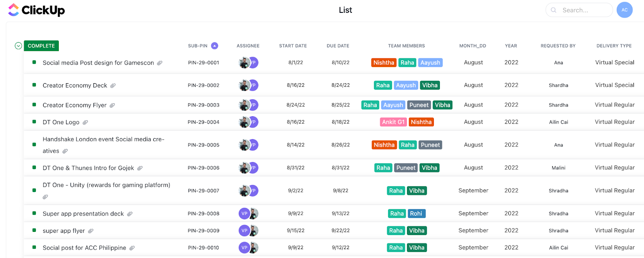Click the COMPLETE status badge
Image resolution: width=644 pixels, height=258 pixels.
tap(41, 46)
